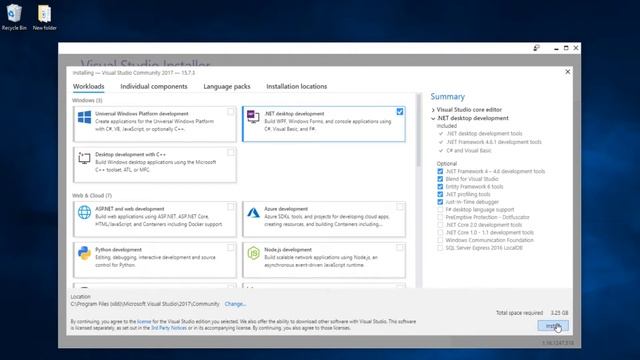
Task: Check ASP.NET and web development workload
Action: (x=231, y=207)
